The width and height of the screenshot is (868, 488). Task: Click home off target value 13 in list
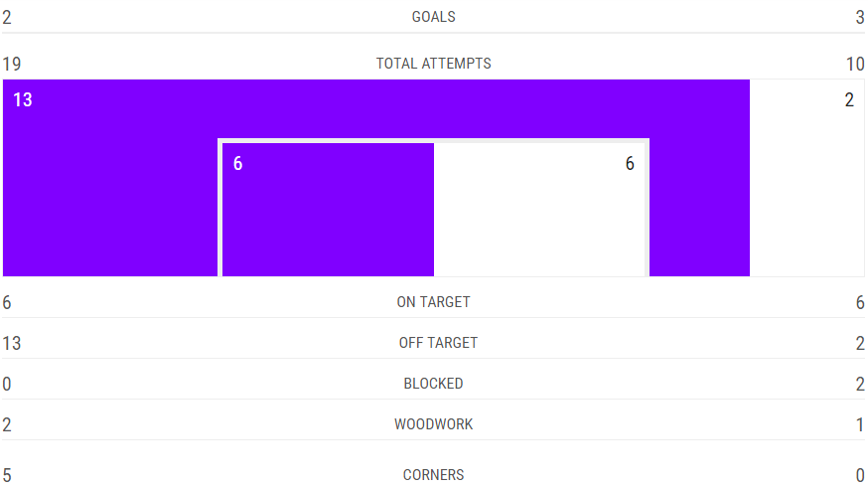pyautogui.click(x=12, y=344)
